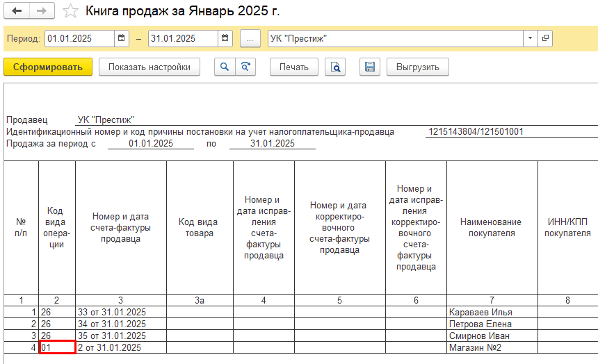Open print preview icon

(x=336, y=67)
